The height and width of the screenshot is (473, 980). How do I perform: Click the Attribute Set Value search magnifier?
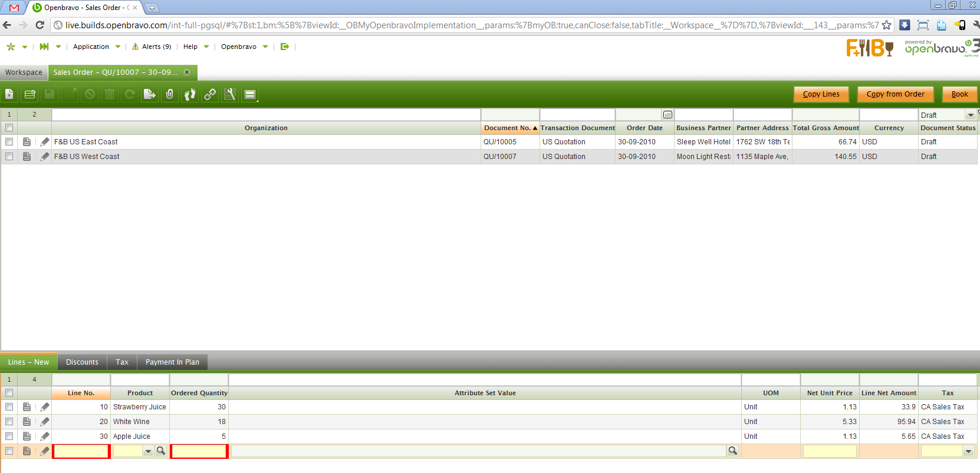tap(732, 451)
